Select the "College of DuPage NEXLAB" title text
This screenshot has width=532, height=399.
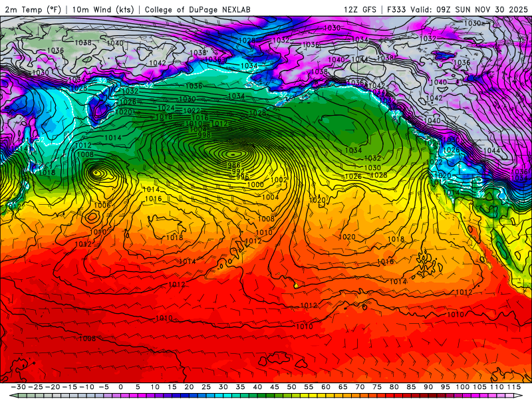198,9
